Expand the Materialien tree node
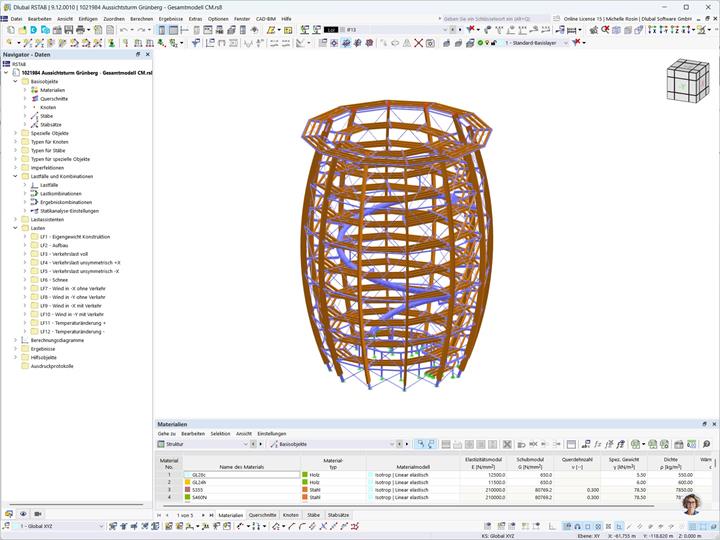This screenshot has width=720, height=540. (25, 90)
